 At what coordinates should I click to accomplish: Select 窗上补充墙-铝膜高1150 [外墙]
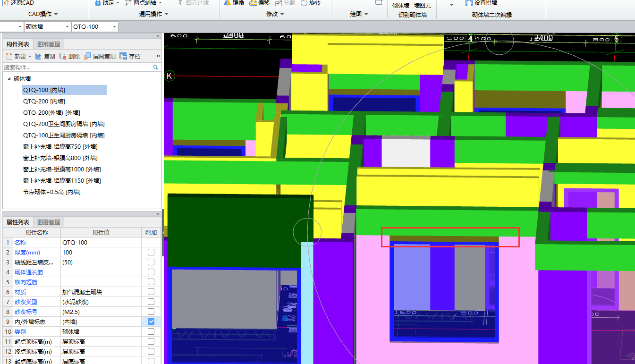[62, 181]
